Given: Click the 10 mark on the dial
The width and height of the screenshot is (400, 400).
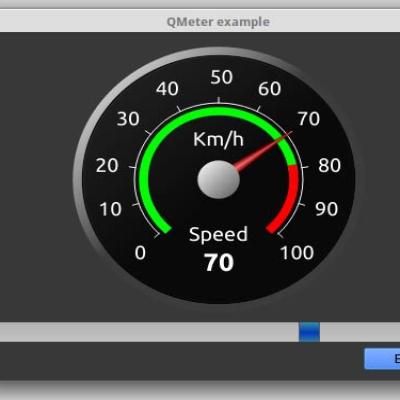Looking at the screenshot, I should click(110, 209).
